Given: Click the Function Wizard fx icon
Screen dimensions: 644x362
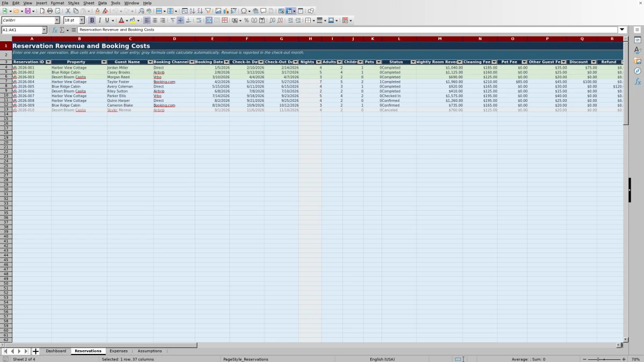Looking at the screenshot, I should coord(55,30).
